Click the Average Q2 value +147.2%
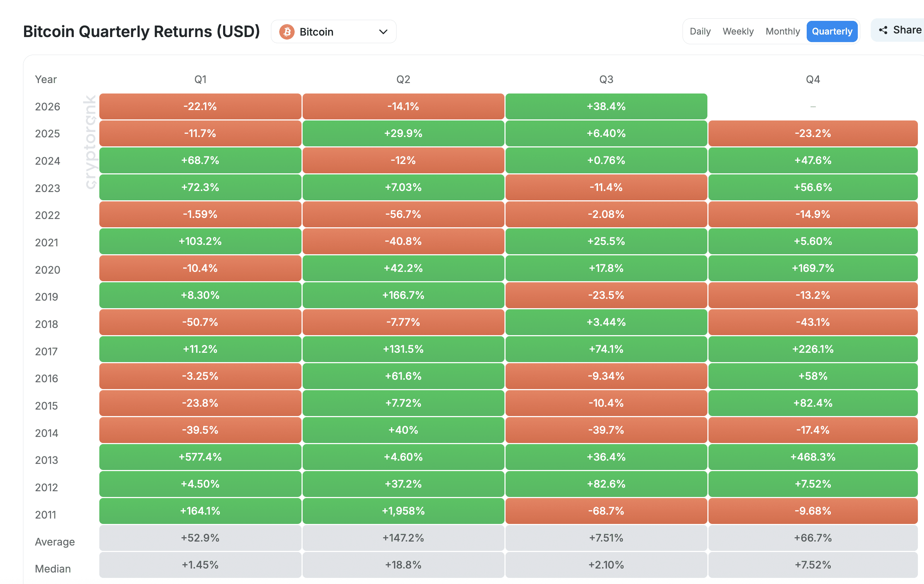The width and height of the screenshot is (924, 584). click(403, 538)
